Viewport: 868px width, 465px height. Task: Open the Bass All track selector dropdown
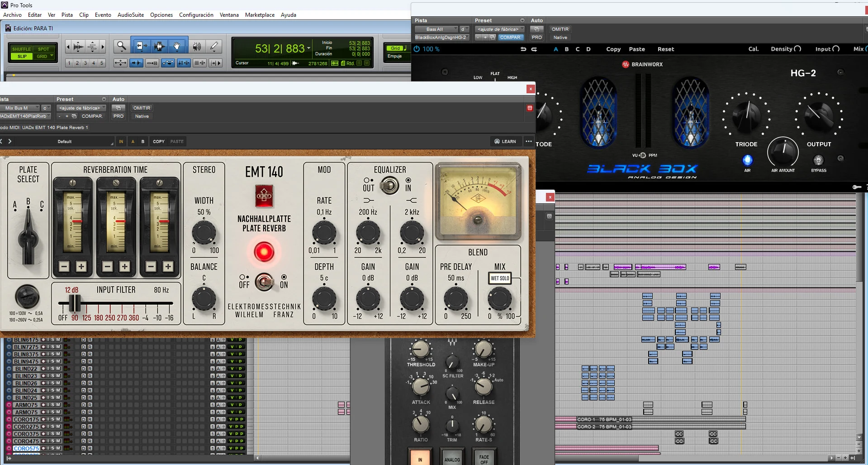pos(436,29)
